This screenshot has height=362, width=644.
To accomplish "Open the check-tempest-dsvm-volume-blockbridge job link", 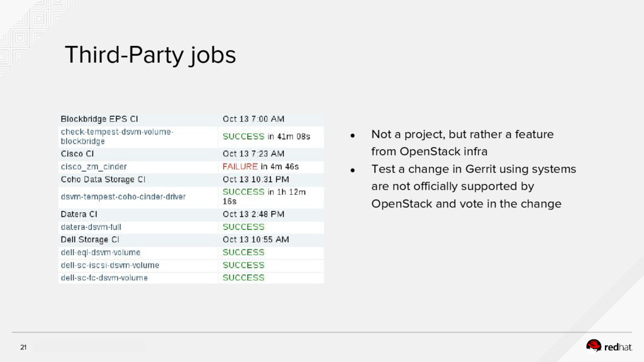I will pyautogui.click(x=117, y=136).
